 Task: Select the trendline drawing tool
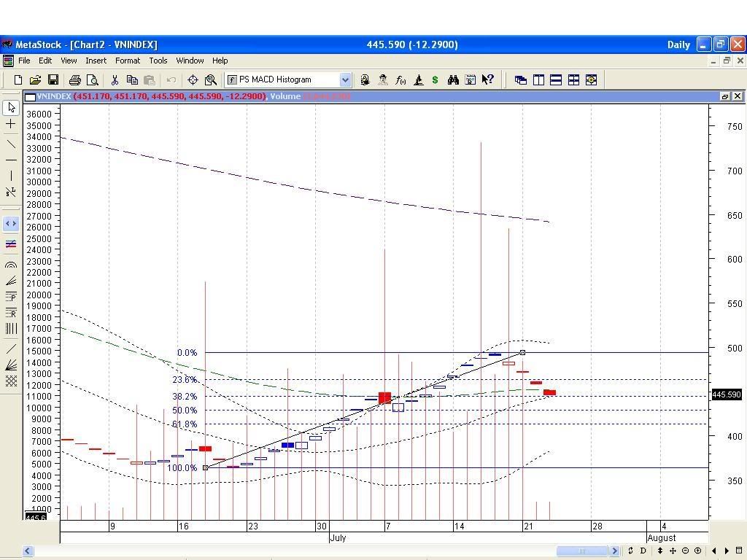[11, 143]
